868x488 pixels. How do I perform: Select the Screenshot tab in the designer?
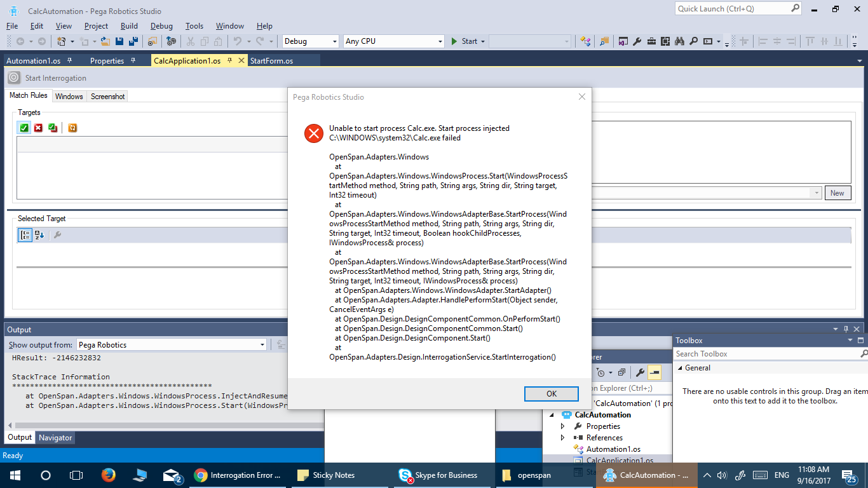click(107, 97)
